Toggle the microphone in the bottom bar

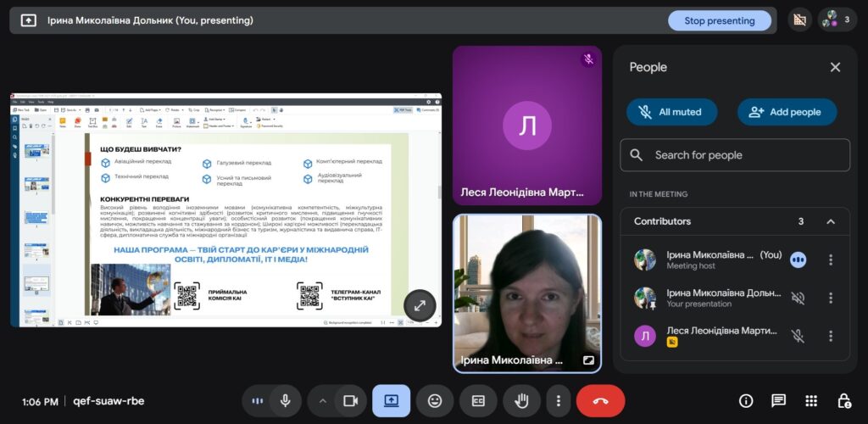[x=286, y=401]
